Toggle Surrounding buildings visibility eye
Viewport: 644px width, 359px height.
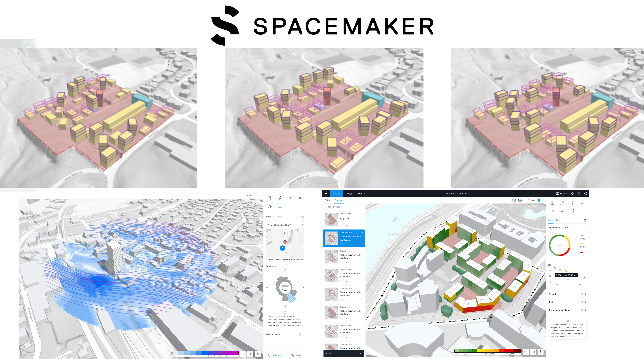pyautogui.click(x=582, y=310)
